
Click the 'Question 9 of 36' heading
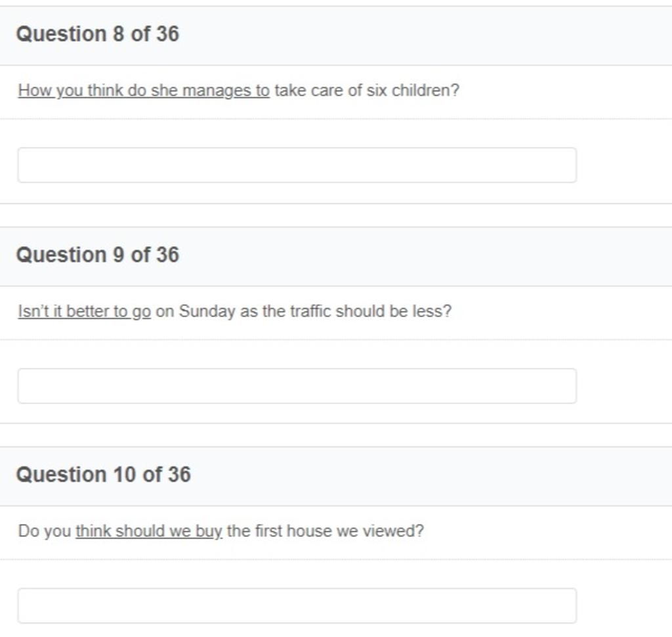pyautogui.click(x=97, y=255)
